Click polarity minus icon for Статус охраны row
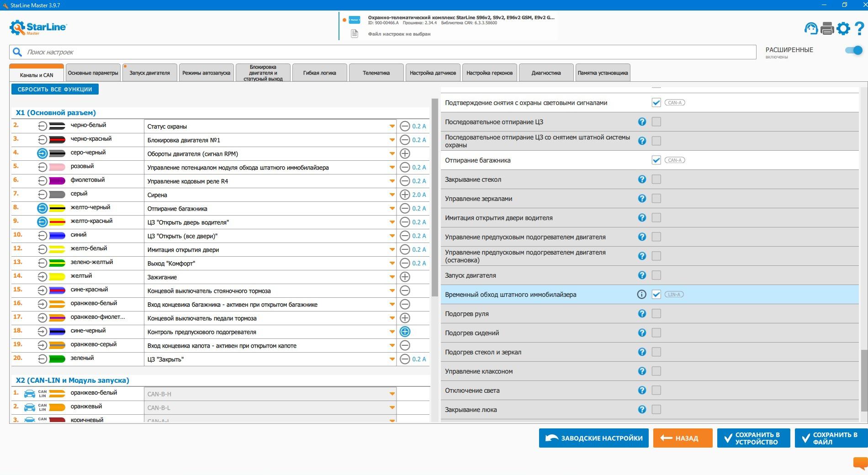 coord(405,126)
